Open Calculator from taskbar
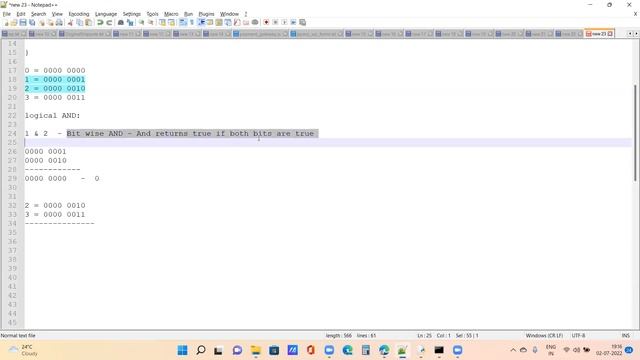This screenshot has width=640, height=360. tap(366, 350)
